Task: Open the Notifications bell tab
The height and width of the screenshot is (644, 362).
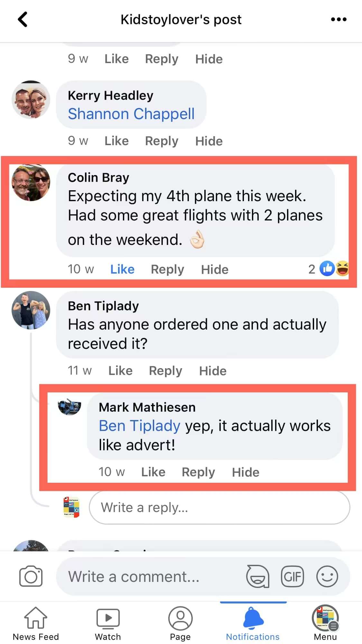Action: pyautogui.click(x=253, y=623)
